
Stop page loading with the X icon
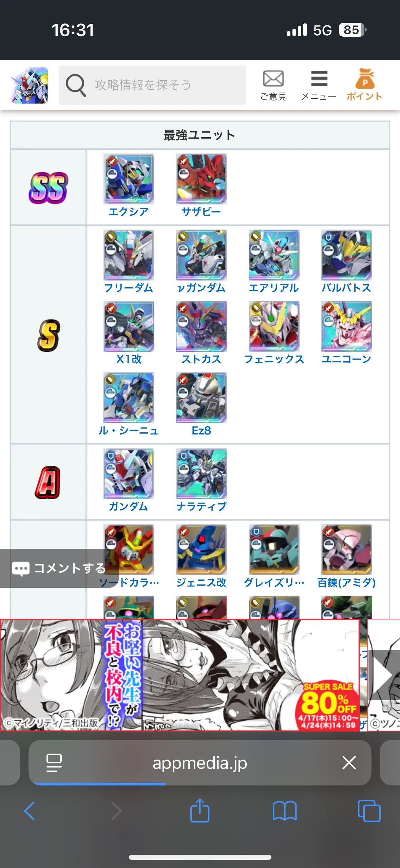point(349,763)
